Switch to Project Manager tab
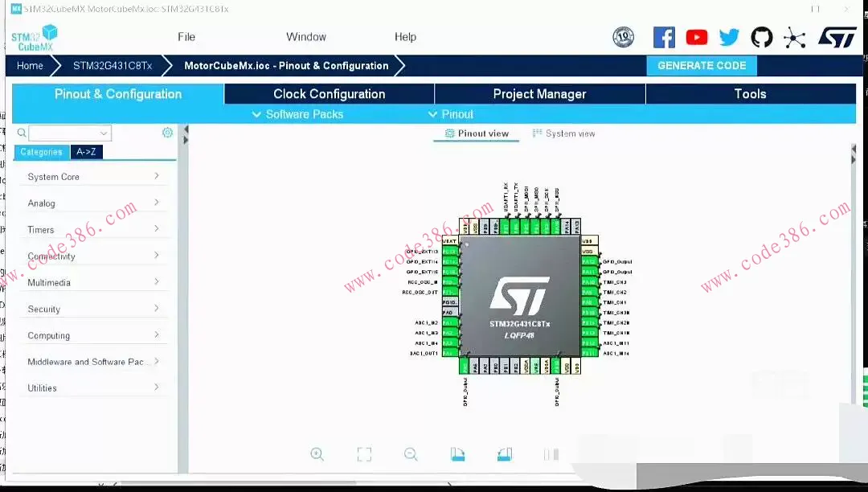This screenshot has height=492, width=868. coord(540,94)
